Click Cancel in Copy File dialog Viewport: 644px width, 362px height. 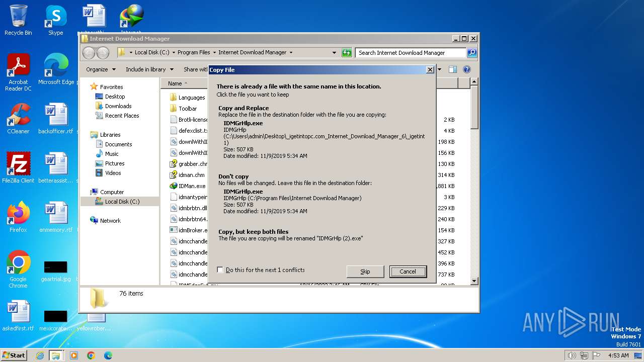[x=408, y=271]
